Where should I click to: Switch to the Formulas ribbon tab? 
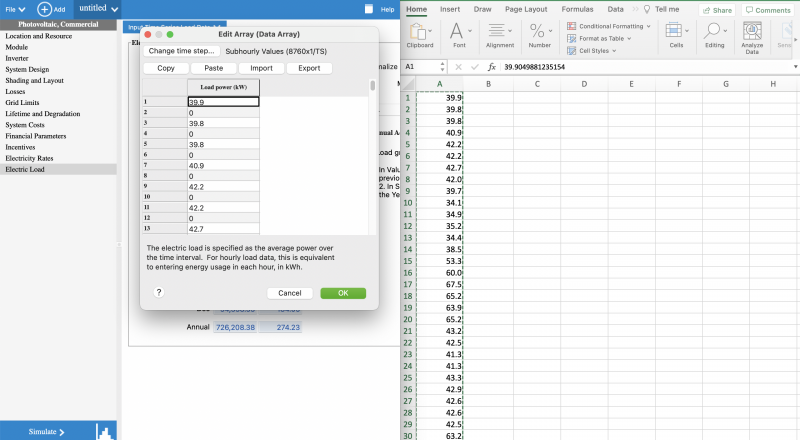[x=577, y=9]
